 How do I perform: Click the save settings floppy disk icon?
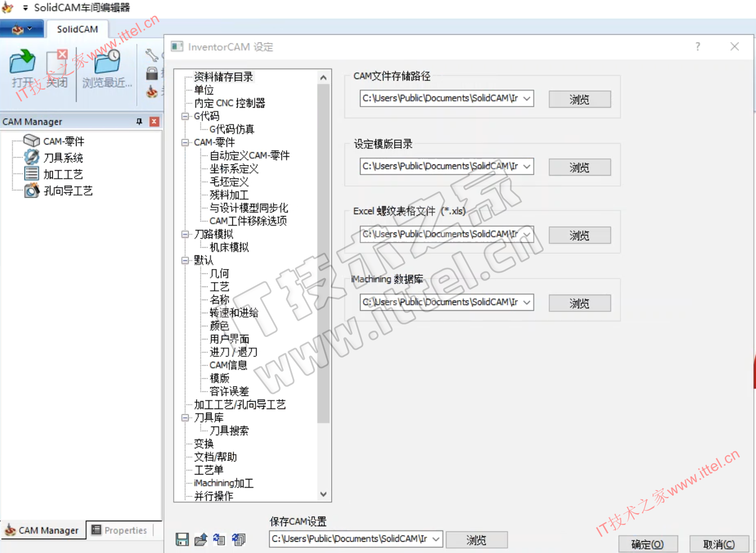pyautogui.click(x=182, y=539)
